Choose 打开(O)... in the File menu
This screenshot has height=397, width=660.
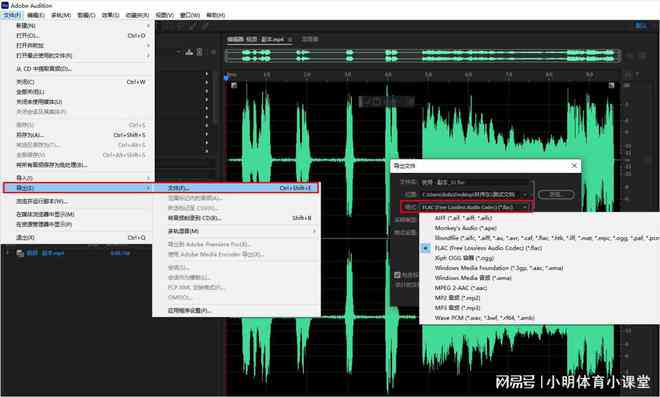(77, 36)
